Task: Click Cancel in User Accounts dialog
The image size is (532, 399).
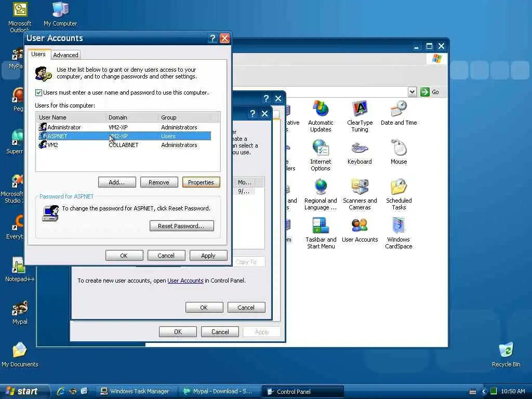Action: pos(166,256)
